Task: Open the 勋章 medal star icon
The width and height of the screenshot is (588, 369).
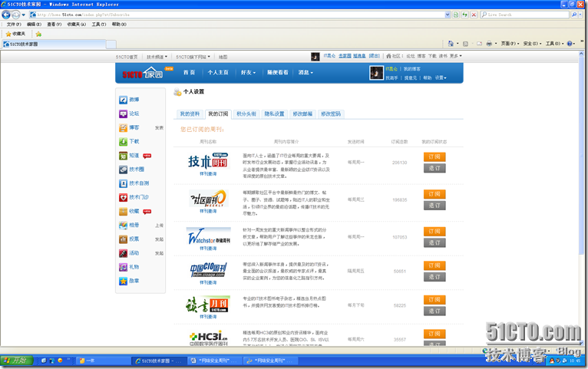Action: [x=123, y=281]
